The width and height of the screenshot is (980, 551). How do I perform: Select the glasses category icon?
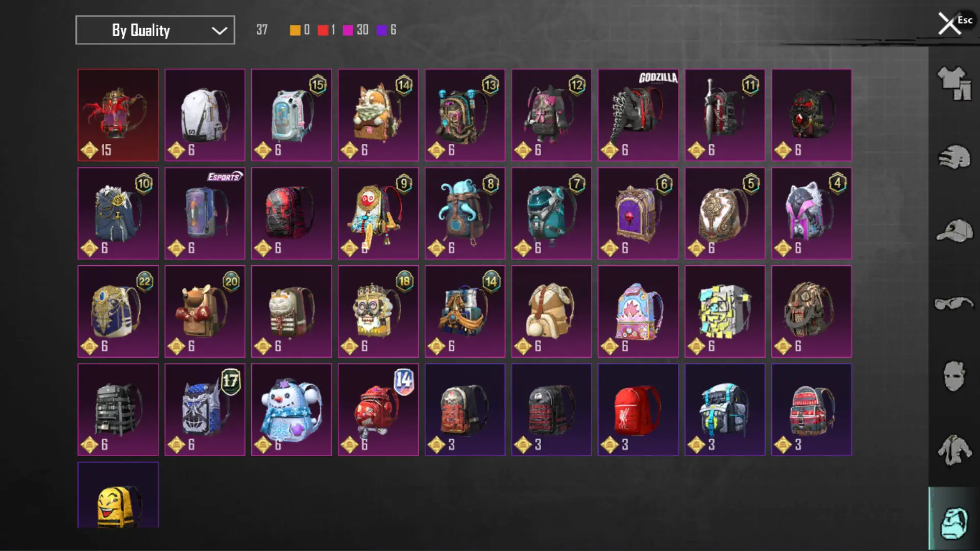click(954, 304)
